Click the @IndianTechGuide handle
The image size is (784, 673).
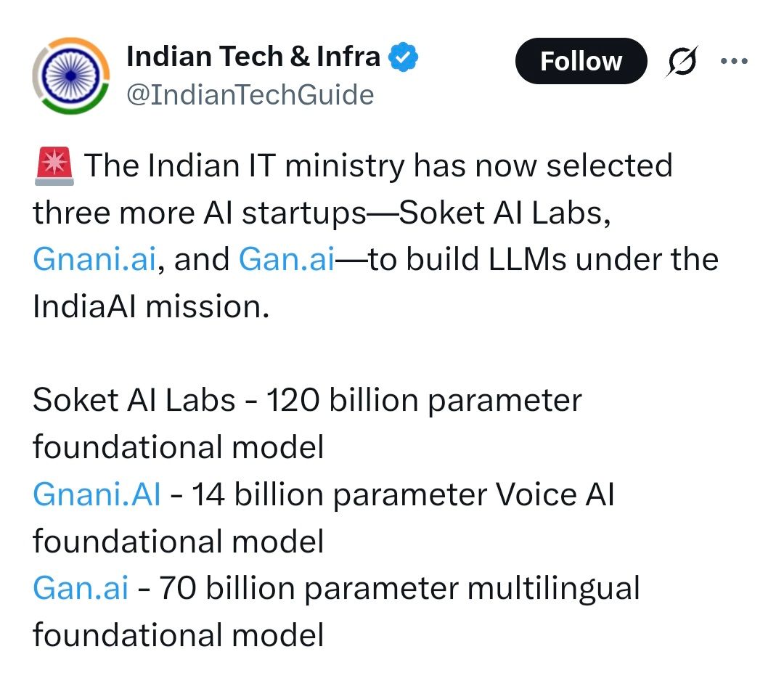click(x=250, y=94)
